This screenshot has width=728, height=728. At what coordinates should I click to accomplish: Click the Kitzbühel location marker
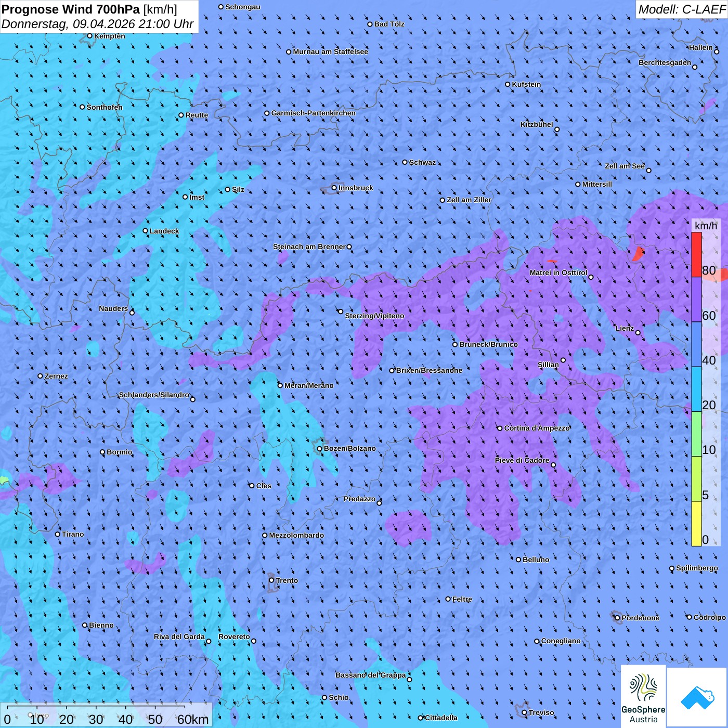coord(557,129)
